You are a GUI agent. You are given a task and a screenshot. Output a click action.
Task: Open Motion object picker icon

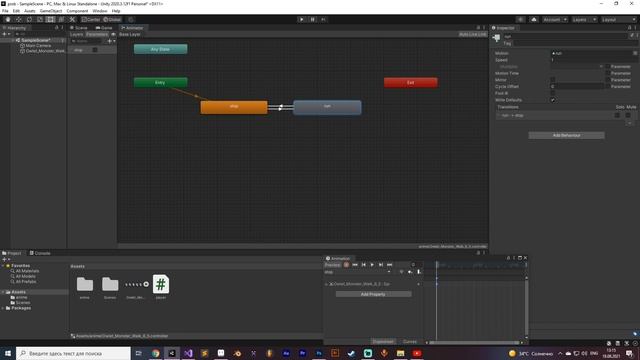tap(635, 53)
